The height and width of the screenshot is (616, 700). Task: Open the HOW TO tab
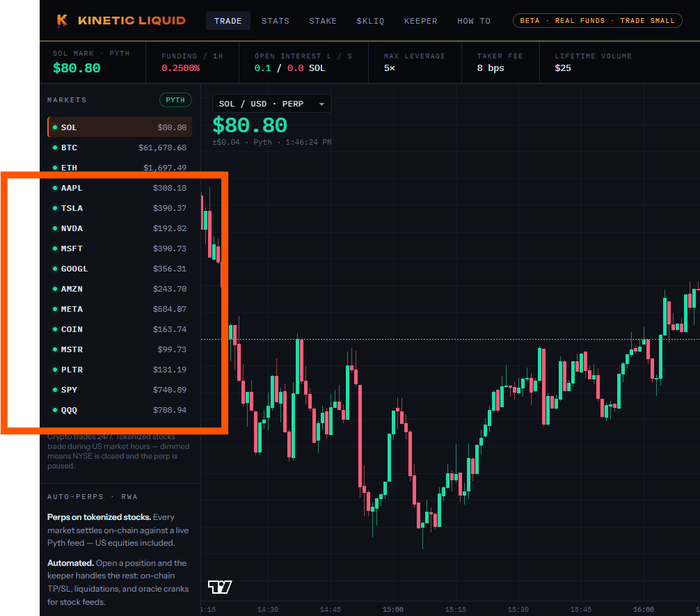[x=474, y=21]
